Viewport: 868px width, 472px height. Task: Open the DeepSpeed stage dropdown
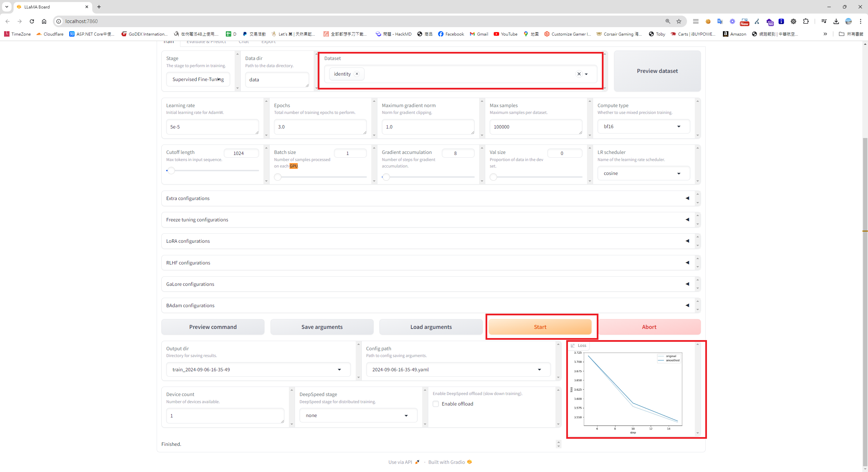[358, 415]
